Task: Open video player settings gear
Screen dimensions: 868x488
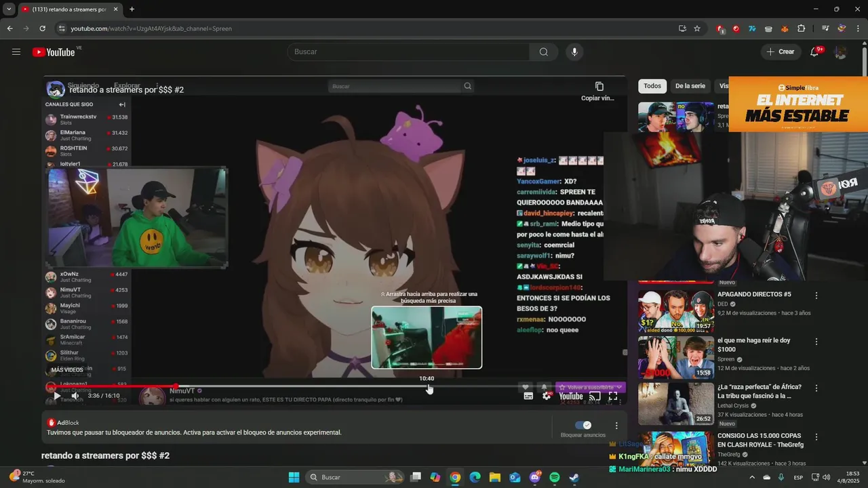Action: click(547, 396)
